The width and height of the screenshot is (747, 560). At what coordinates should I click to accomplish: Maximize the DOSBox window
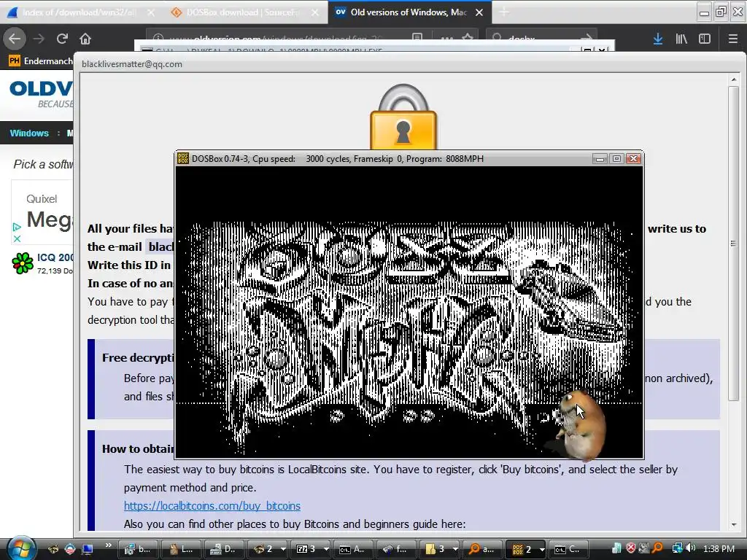pos(616,158)
